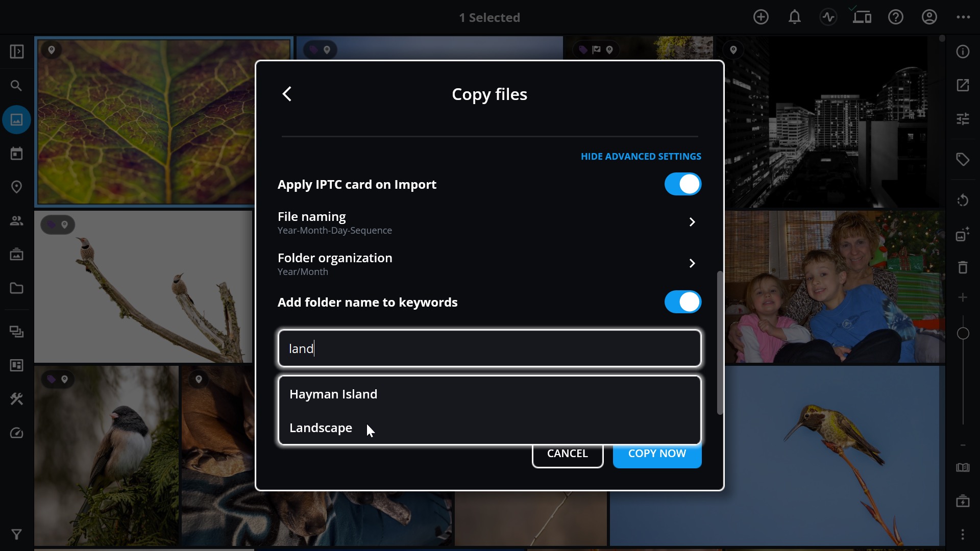
Task: Open the tools icon in left sidebar
Action: [17, 399]
